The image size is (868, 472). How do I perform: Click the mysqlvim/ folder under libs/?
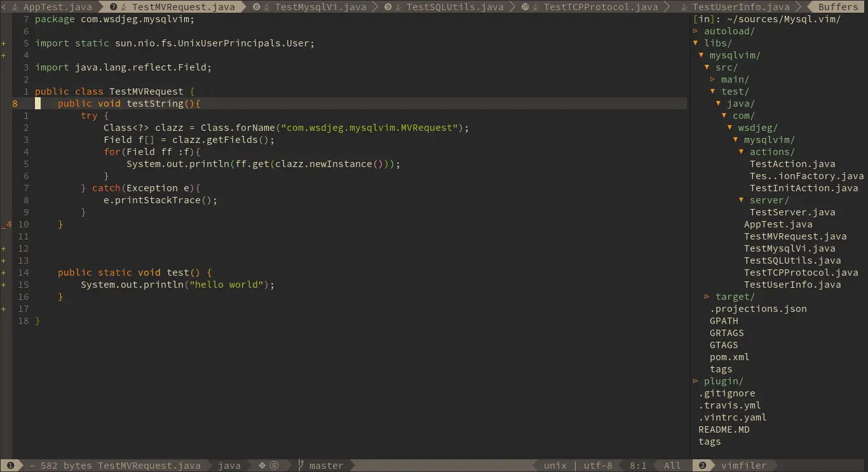pos(735,55)
